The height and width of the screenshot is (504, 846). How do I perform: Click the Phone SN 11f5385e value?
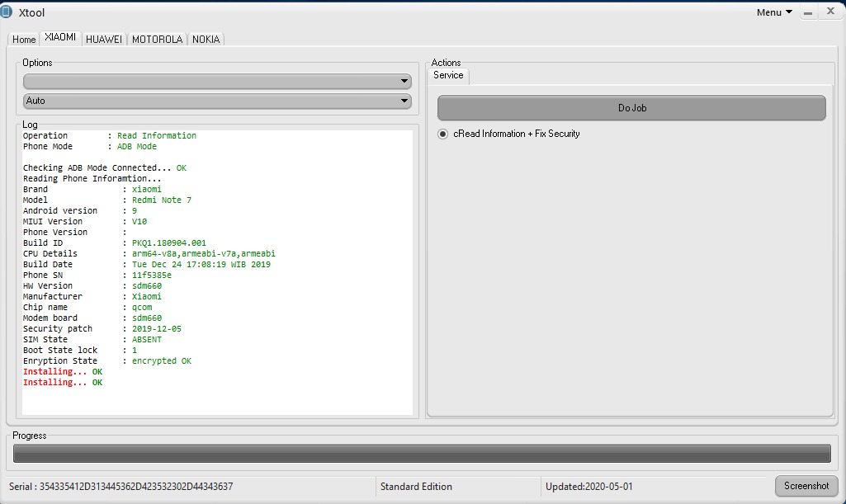pyautogui.click(x=152, y=275)
